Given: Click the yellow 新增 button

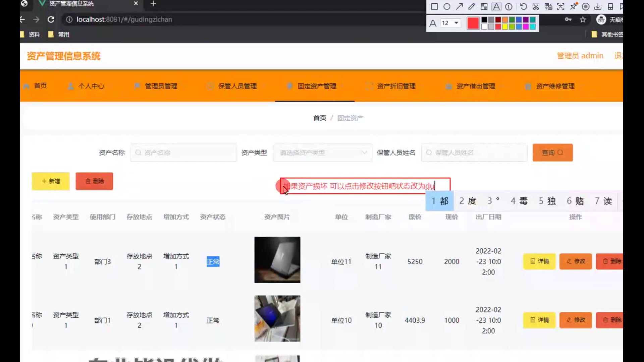Looking at the screenshot, I should pyautogui.click(x=51, y=181).
